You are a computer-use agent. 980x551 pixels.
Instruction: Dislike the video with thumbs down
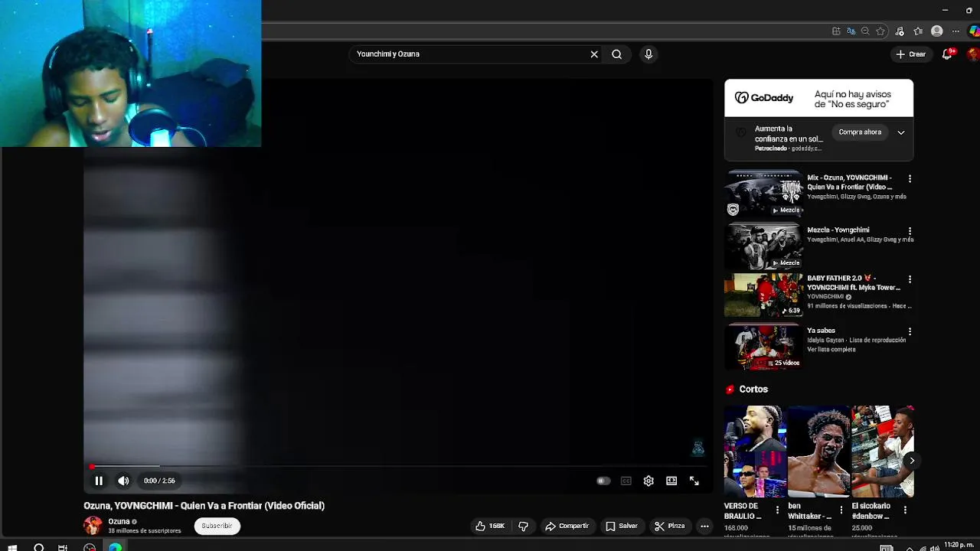click(524, 526)
